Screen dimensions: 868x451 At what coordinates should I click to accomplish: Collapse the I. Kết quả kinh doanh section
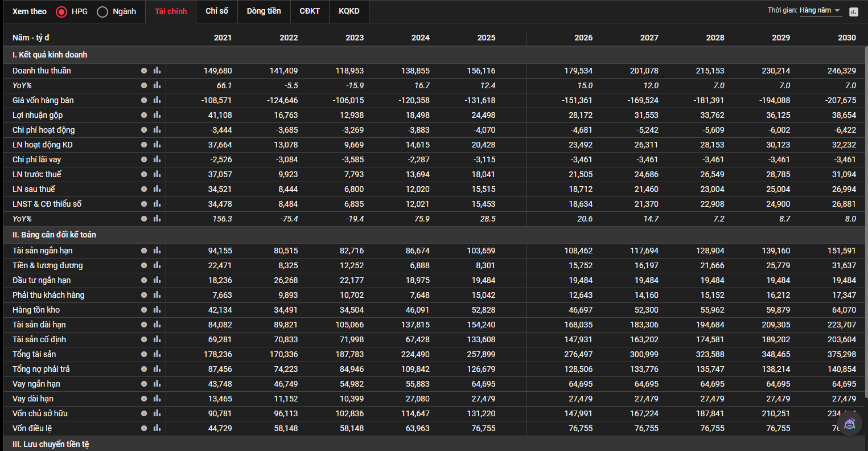click(x=50, y=55)
